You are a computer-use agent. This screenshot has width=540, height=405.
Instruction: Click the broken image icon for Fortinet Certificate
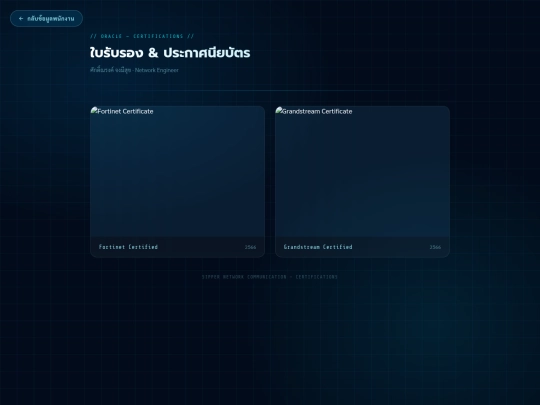tap(94, 111)
